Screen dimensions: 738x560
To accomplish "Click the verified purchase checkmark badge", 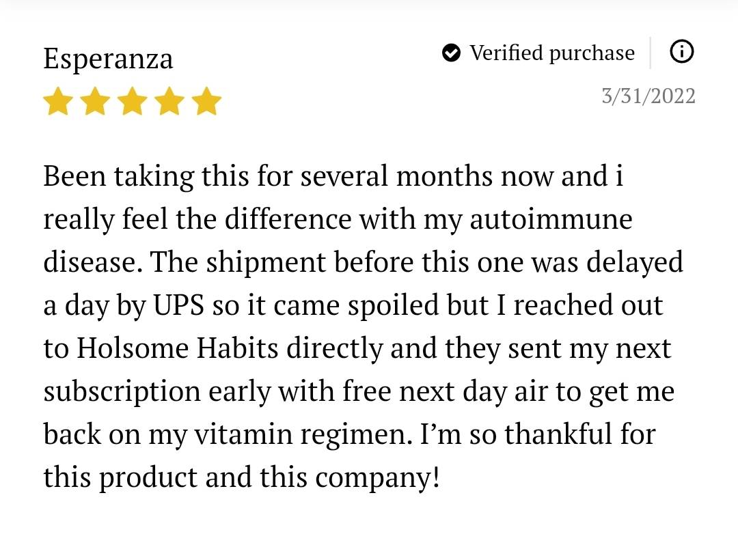I will pos(452,53).
